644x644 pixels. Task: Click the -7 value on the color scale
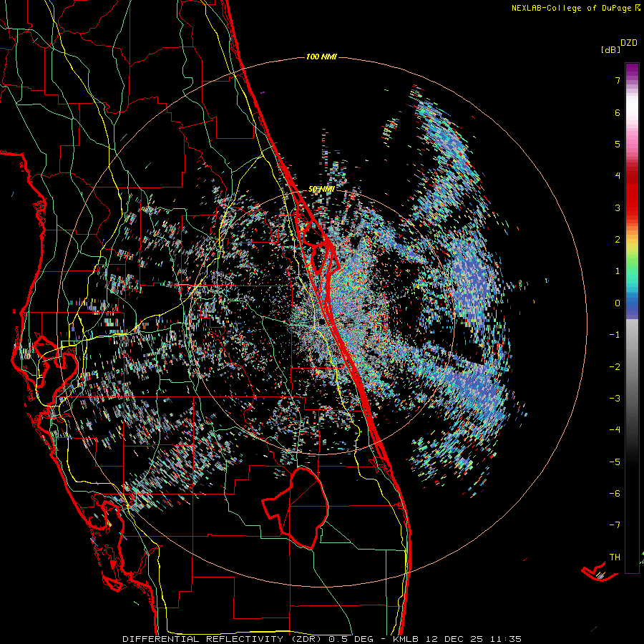tap(615, 525)
